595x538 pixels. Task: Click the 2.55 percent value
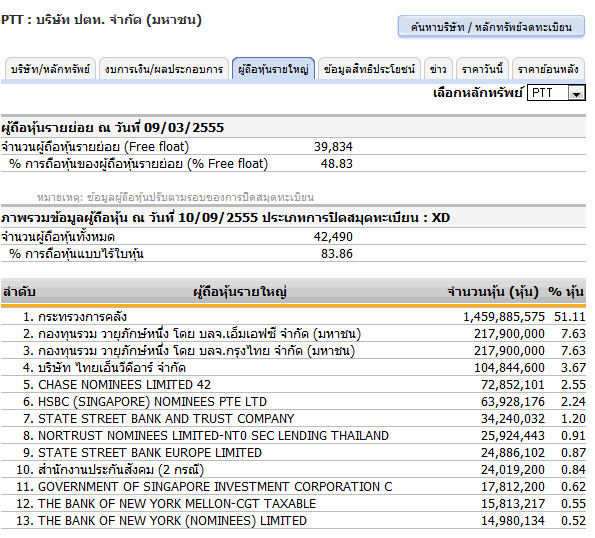point(573,385)
